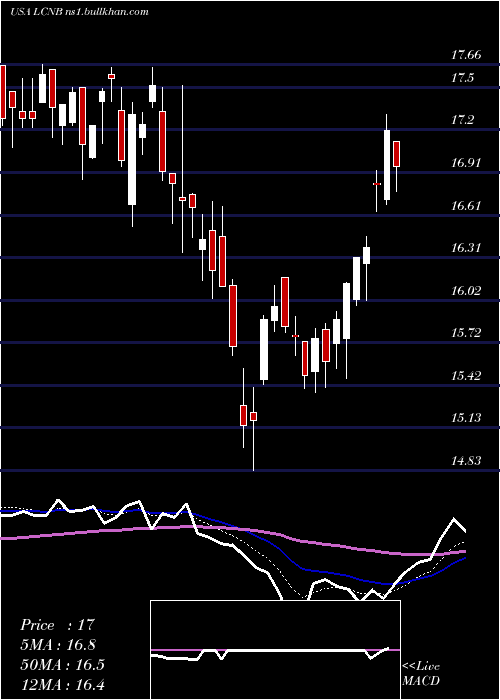Click the 15.42 price axis label
Viewport: 500px width, 700px height.
pos(466,375)
